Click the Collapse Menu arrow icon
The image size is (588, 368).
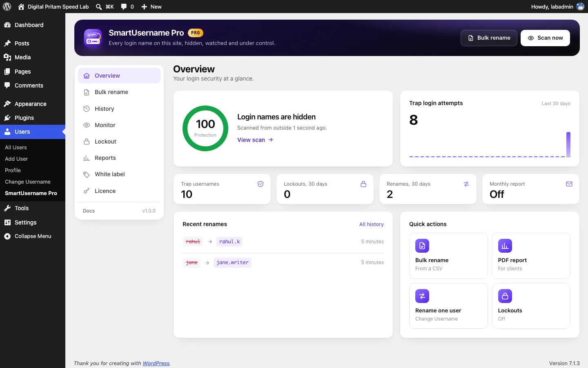pyautogui.click(x=7, y=236)
